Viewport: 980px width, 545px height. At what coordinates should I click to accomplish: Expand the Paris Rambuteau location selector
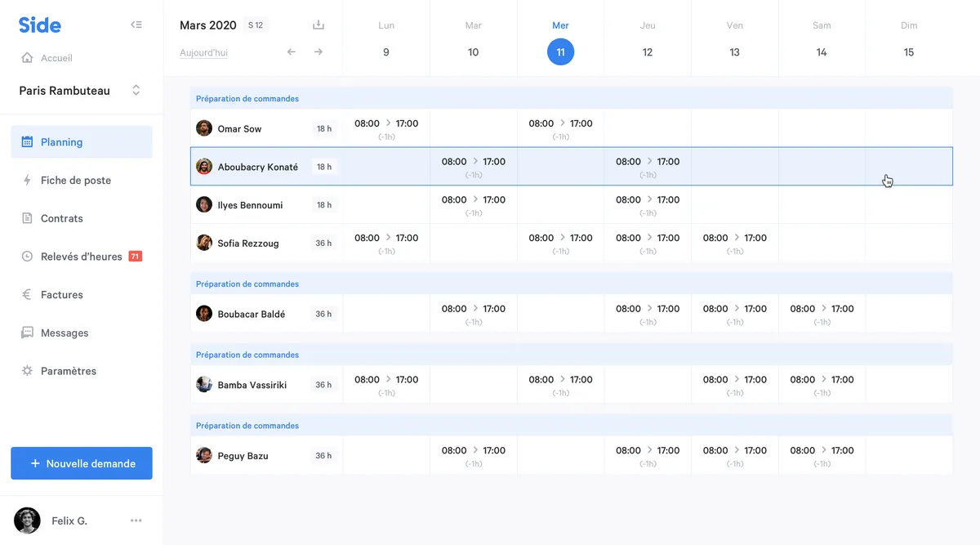[136, 91]
